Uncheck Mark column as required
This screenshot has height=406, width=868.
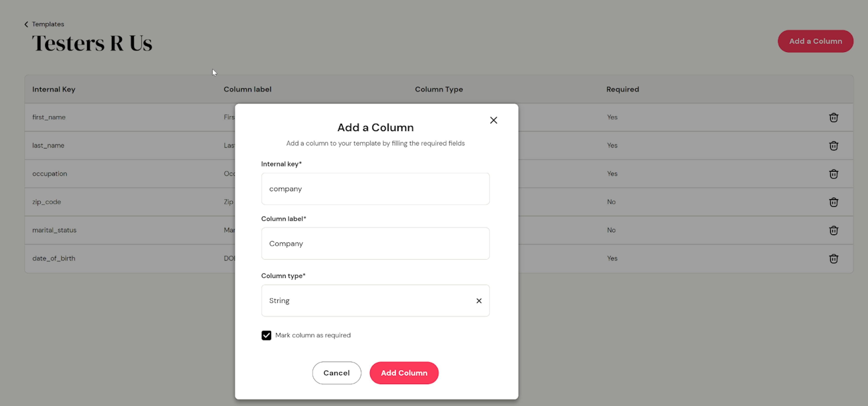click(266, 335)
